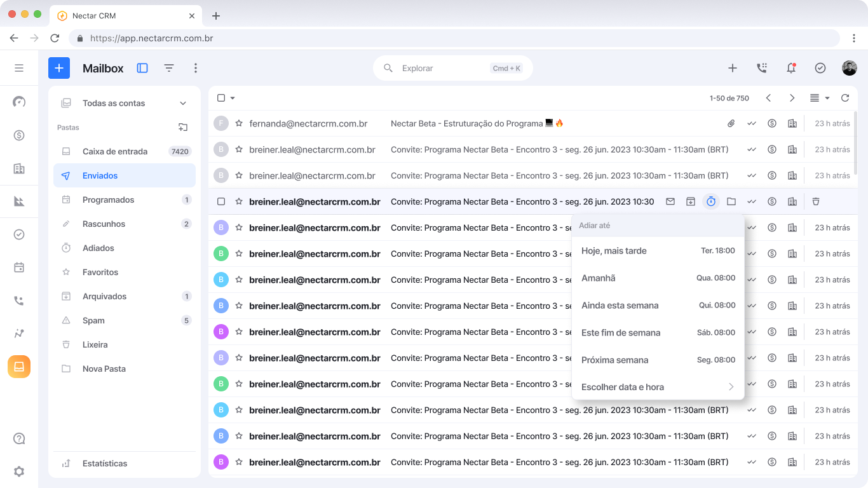
Task: Open the orange mailbox sidebar icon
Action: coord(19,367)
